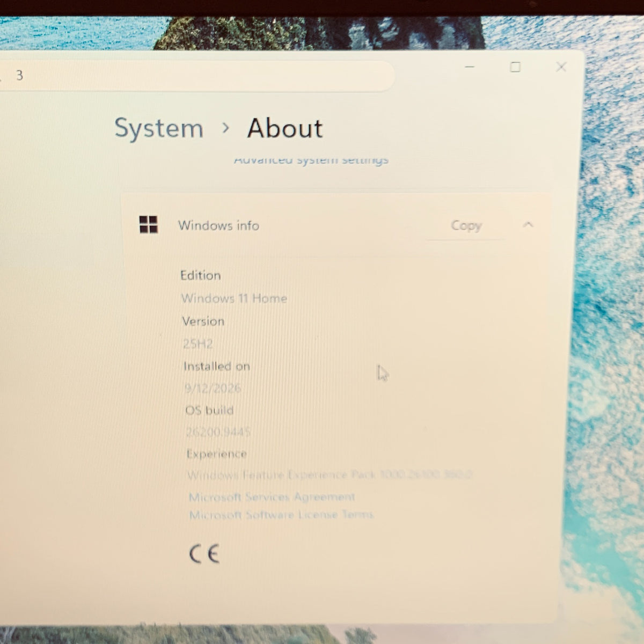Open Microsoft Software License Terms link
The height and width of the screenshot is (644, 644).
[x=281, y=515]
